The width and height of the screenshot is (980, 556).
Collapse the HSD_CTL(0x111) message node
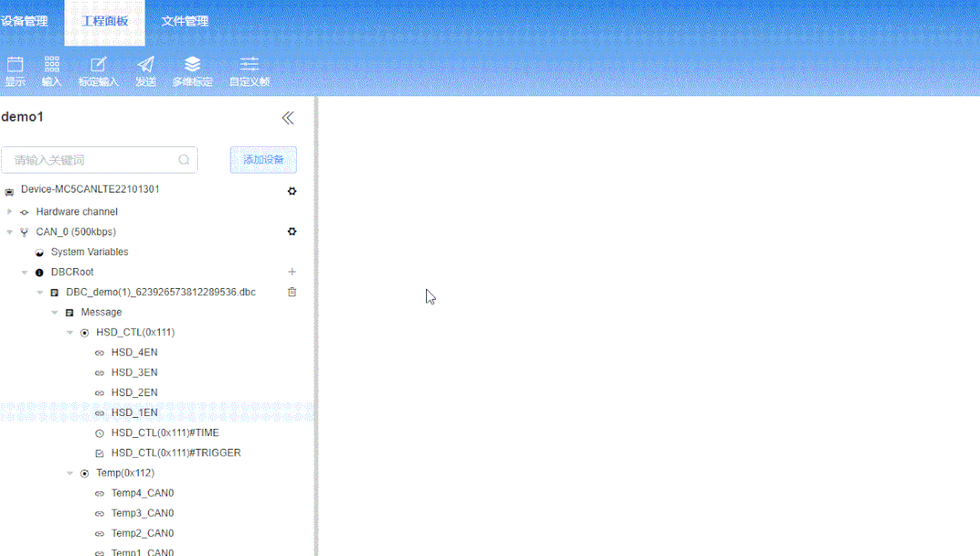69,333
